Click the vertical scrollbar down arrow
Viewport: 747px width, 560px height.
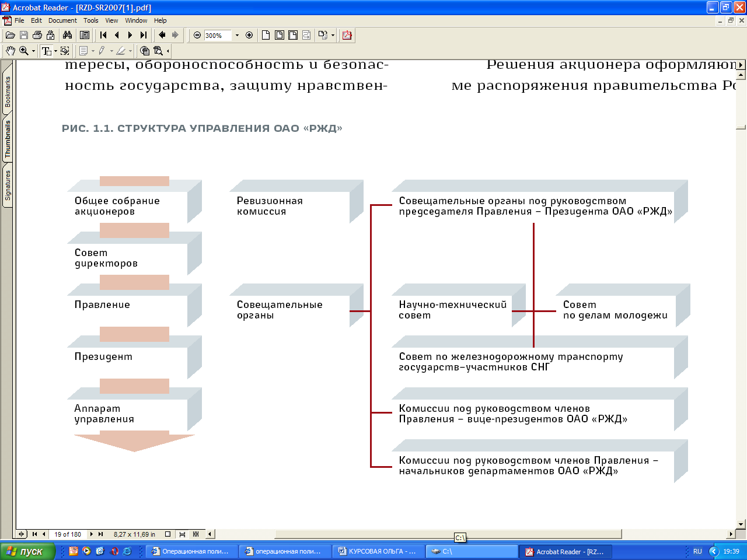point(741,524)
